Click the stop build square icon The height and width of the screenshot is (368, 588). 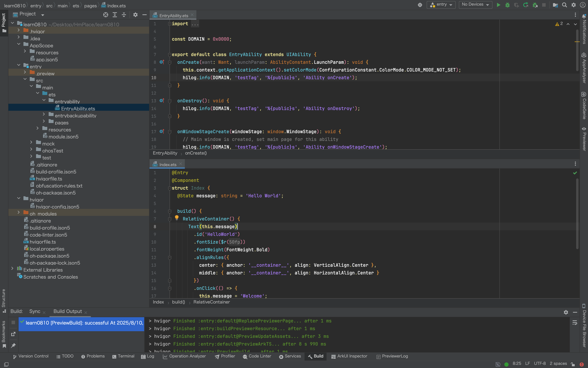coord(13,322)
